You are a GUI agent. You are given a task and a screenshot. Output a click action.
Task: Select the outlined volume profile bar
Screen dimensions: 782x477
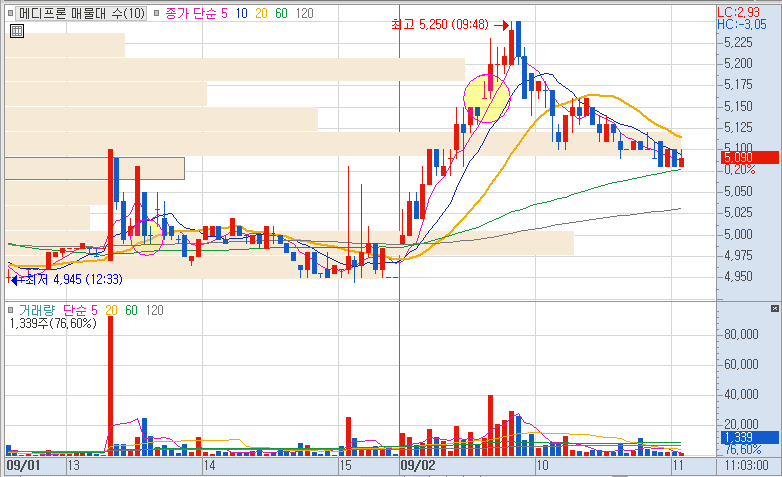pos(95,169)
